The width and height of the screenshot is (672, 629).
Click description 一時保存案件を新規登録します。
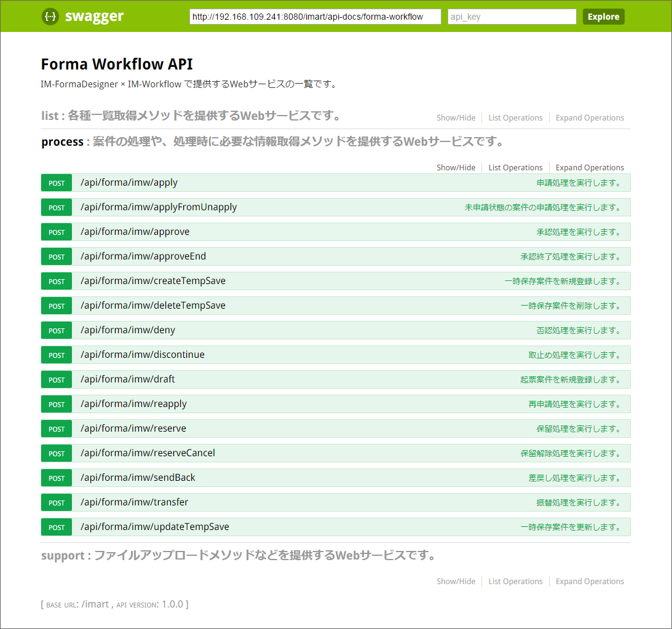(563, 281)
